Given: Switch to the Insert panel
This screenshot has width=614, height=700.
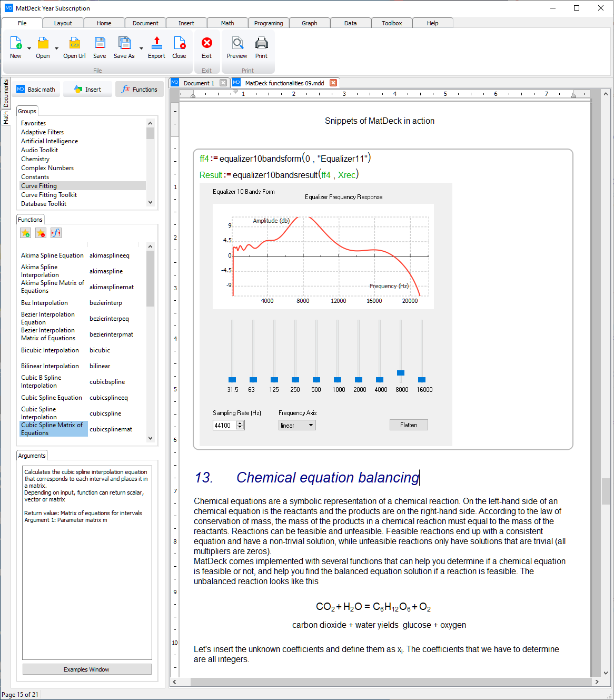Looking at the screenshot, I should tap(87, 90).
